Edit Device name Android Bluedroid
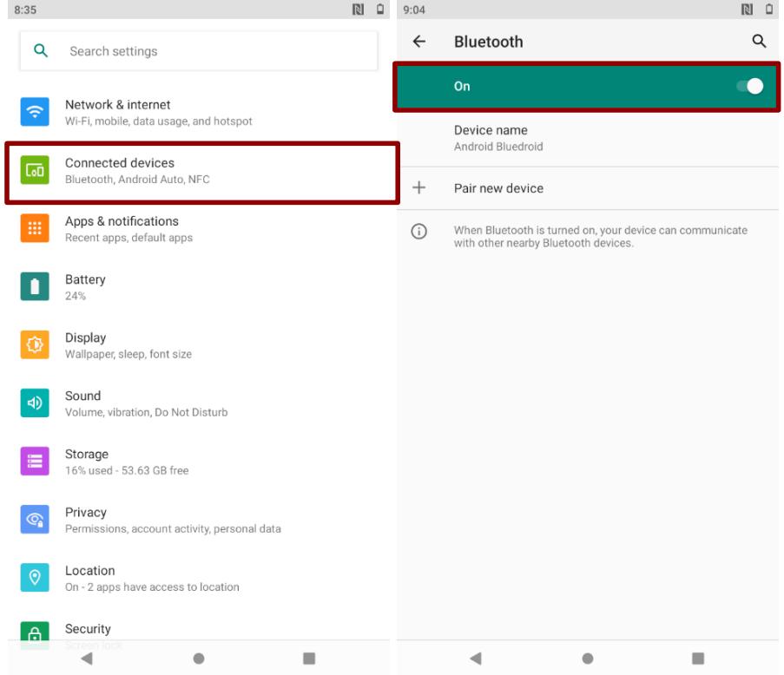The height and width of the screenshot is (675, 784). (x=588, y=139)
